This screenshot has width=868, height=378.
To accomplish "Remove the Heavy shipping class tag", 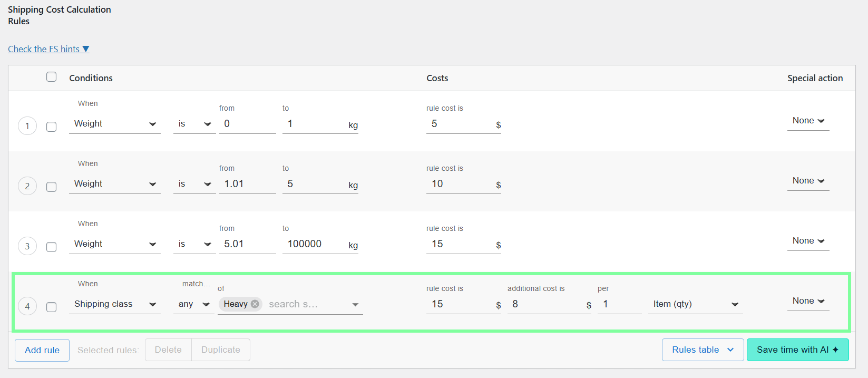I will (x=255, y=304).
